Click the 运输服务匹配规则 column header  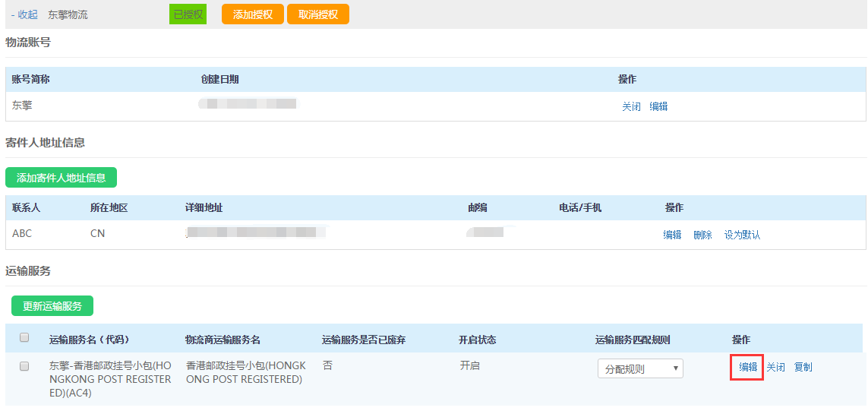coord(633,340)
